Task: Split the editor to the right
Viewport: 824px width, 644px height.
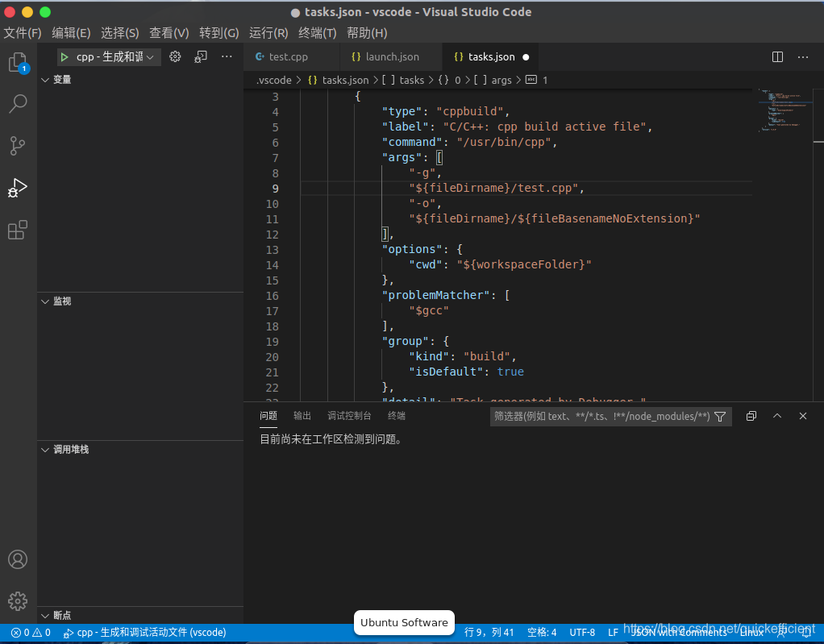Action: click(x=777, y=56)
